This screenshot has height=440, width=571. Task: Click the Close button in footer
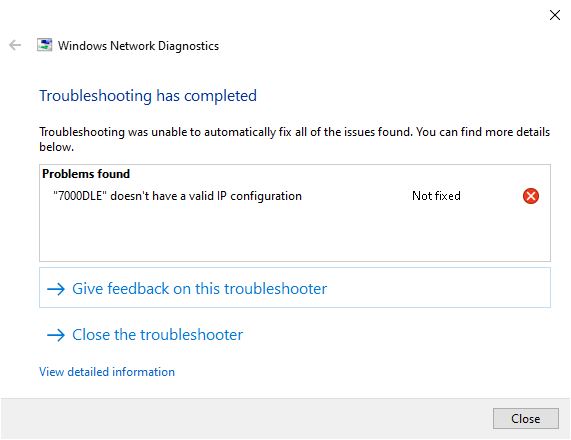(x=525, y=419)
